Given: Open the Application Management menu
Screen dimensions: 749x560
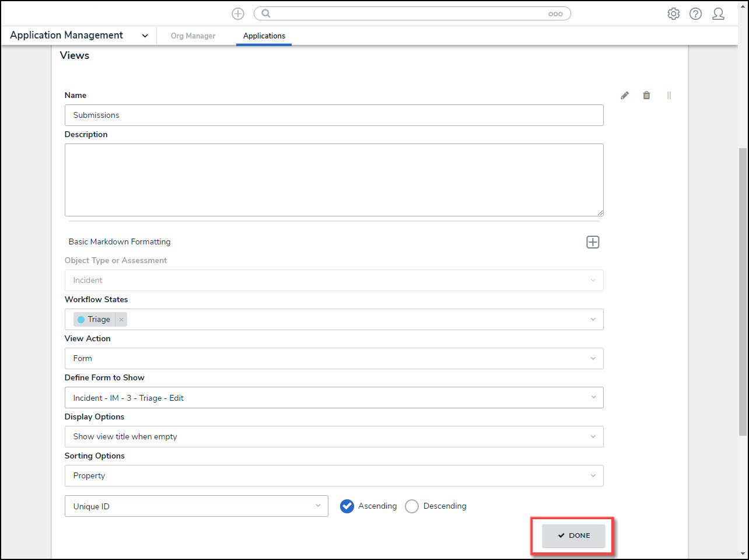Looking at the screenshot, I should tap(79, 36).
